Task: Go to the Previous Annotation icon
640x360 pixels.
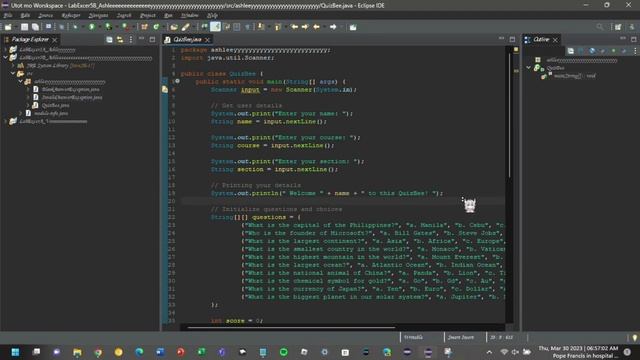Action: 278,27
